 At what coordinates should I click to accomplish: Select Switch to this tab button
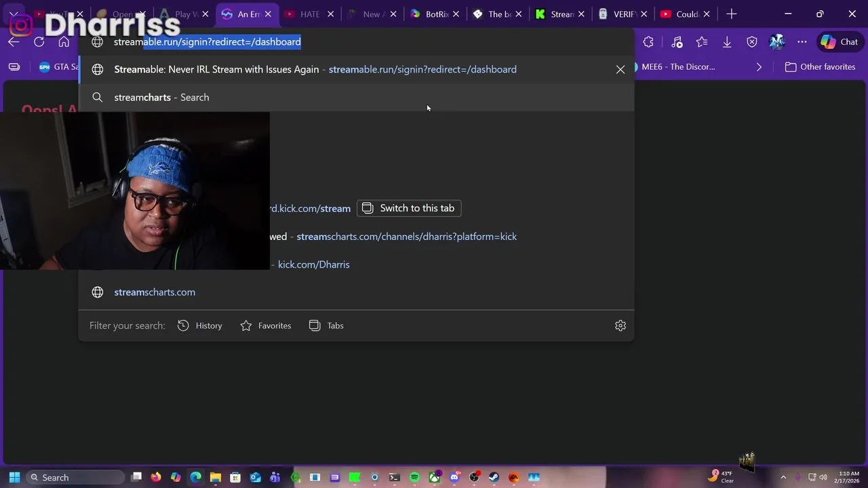[x=409, y=208]
